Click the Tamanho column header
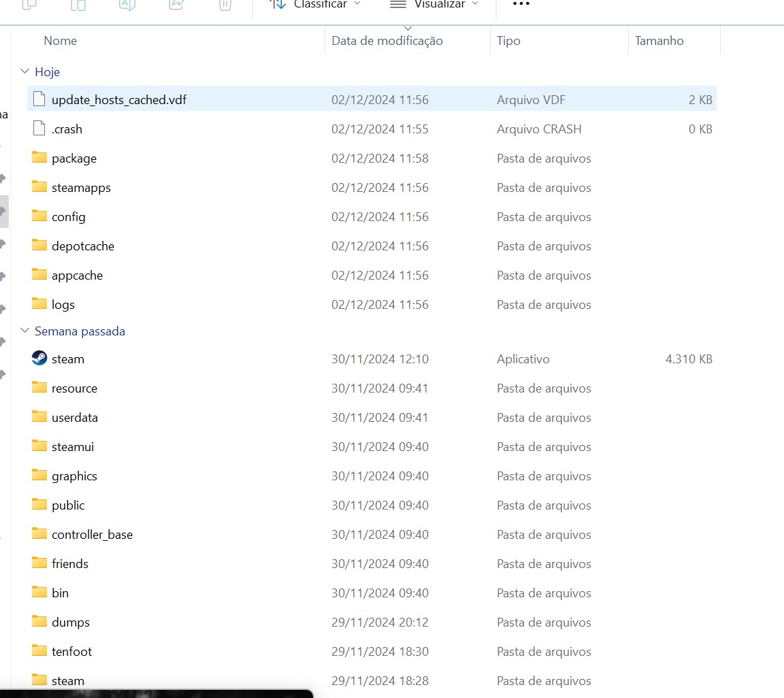This screenshot has height=698, width=784. click(x=659, y=41)
